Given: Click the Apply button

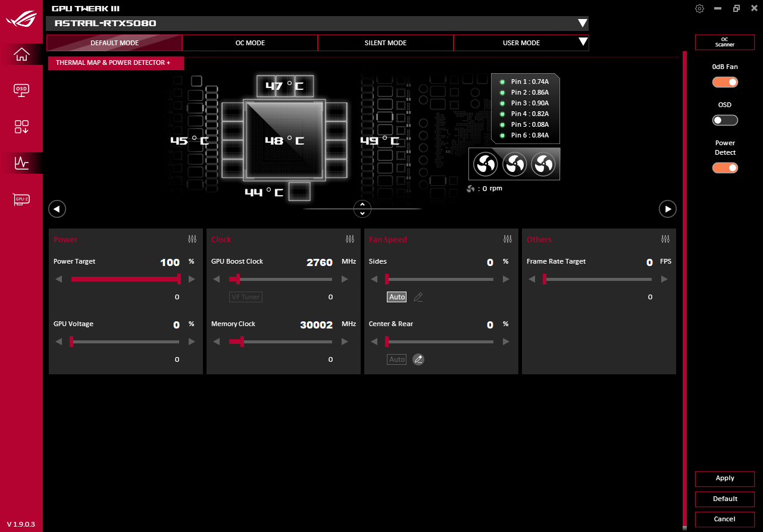Looking at the screenshot, I should coord(724,478).
